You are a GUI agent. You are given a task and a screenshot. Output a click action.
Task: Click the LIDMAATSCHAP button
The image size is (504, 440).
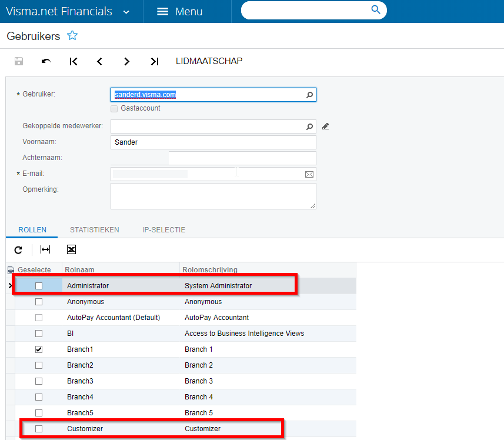pos(209,61)
